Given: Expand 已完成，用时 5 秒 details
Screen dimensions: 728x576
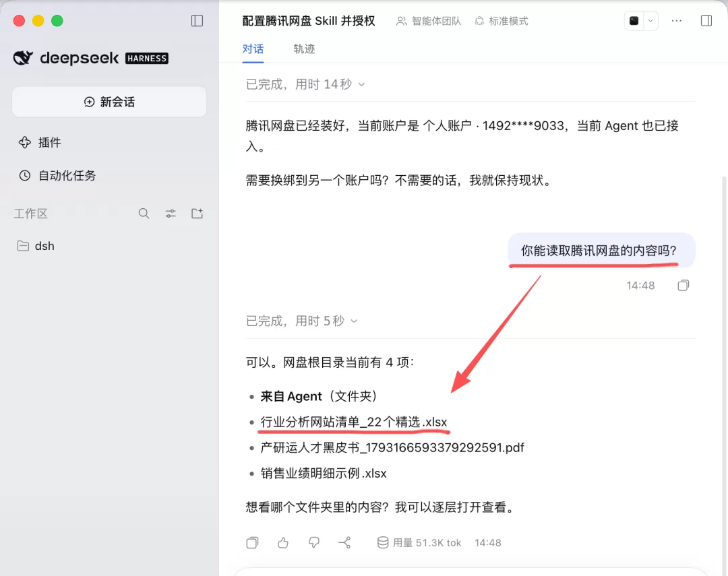Looking at the screenshot, I should (301, 321).
